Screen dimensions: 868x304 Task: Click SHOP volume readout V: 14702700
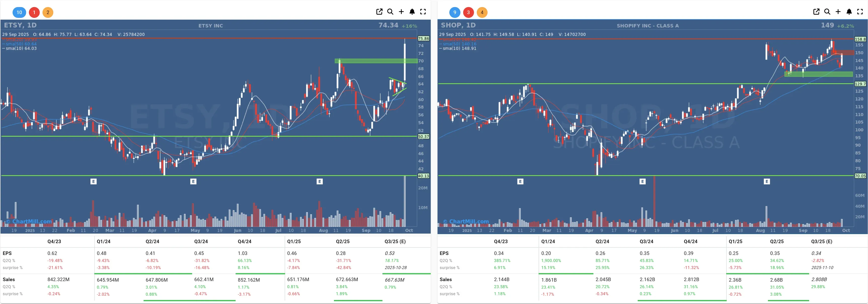pyautogui.click(x=572, y=34)
